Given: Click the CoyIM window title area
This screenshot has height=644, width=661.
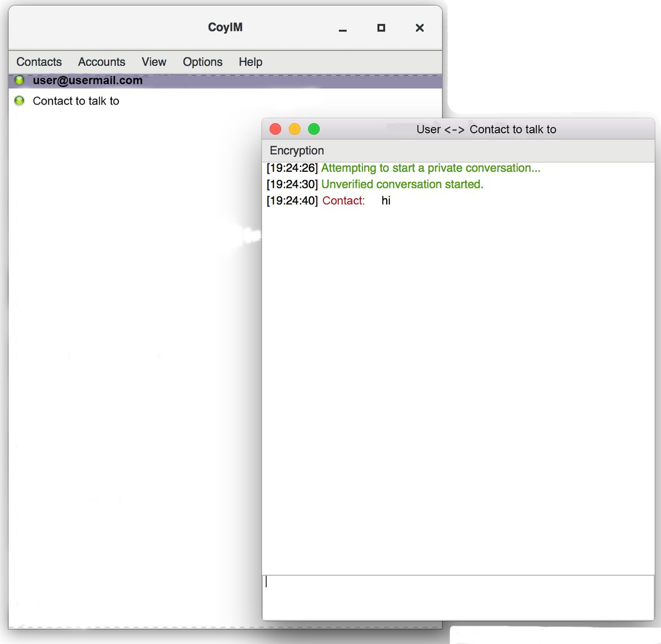Looking at the screenshot, I should tap(226, 27).
